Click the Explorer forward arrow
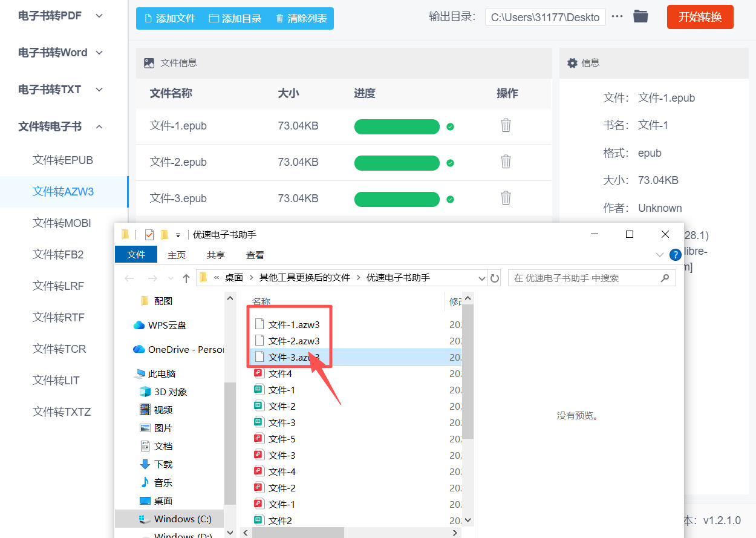 point(152,278)
